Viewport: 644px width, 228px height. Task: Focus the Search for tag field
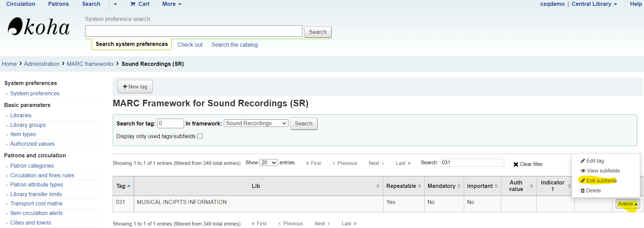[x=171, y=123]
